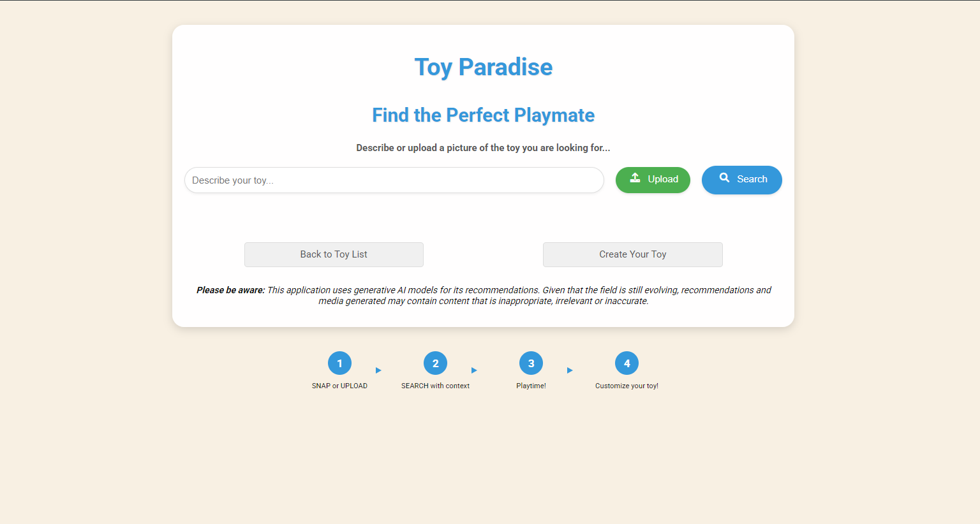Click the magnifying glass icon on Search button
980x524 pixels.
click(x=724, y=178)
